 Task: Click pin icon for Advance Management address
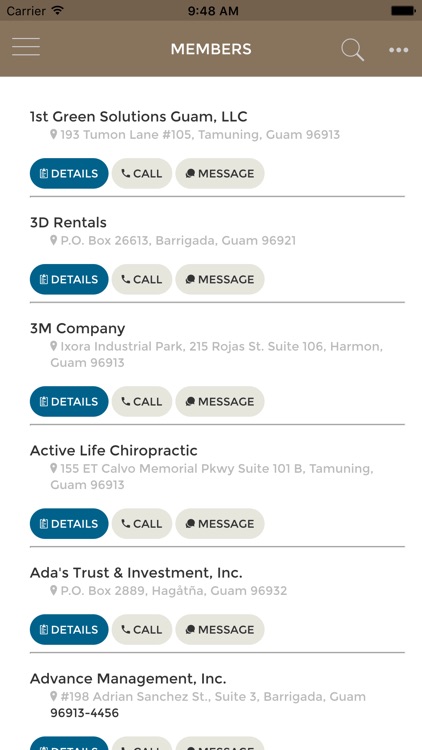click(54, 696)
